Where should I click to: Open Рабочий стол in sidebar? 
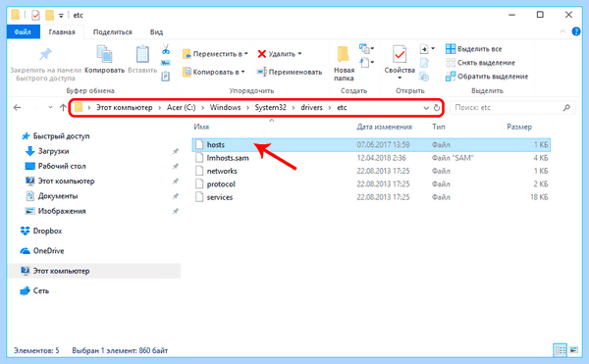(56, 166)
